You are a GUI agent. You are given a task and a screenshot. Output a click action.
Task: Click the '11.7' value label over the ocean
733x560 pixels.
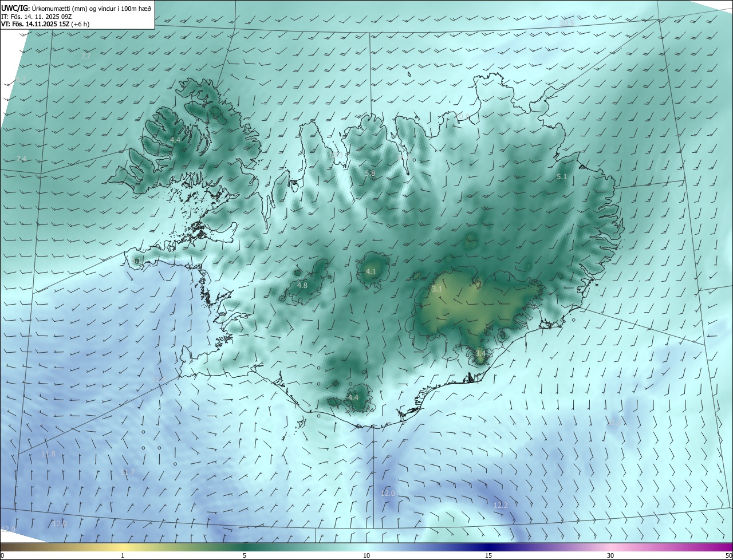click(128, 472)
